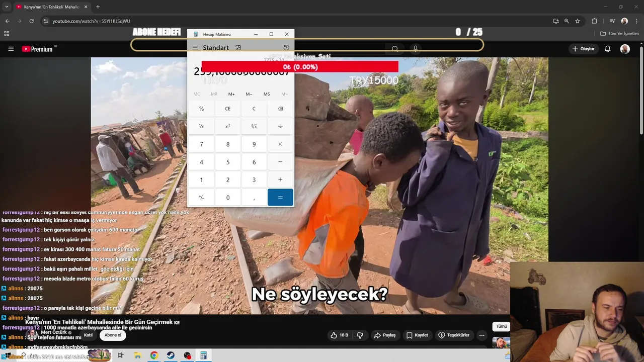644x362 pixels.
Task: Click YouTube search magnifier button
Action: tap(395, 49)
